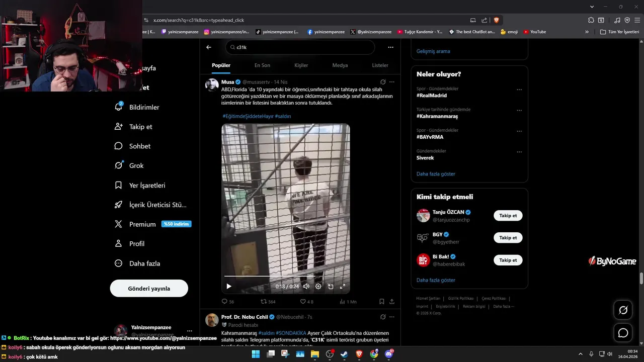644x362 pixels.
Task: Open Profil in the sidebar
Action: 129,243
